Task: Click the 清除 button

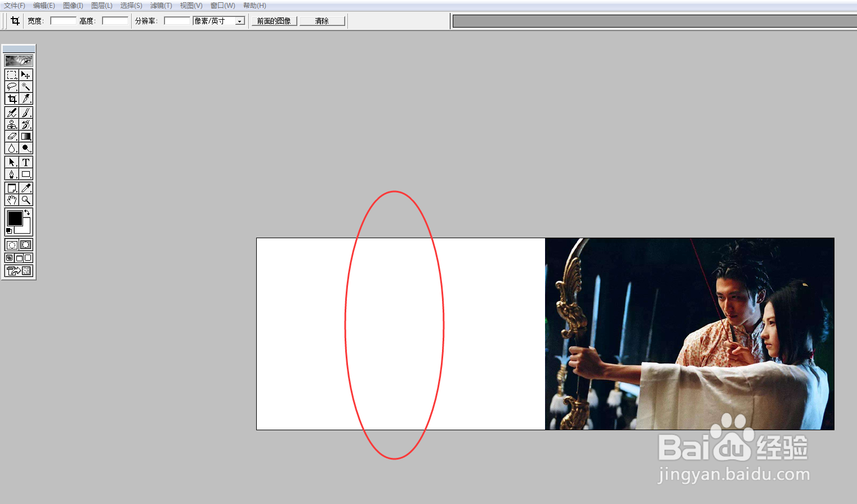Action: 322,21
